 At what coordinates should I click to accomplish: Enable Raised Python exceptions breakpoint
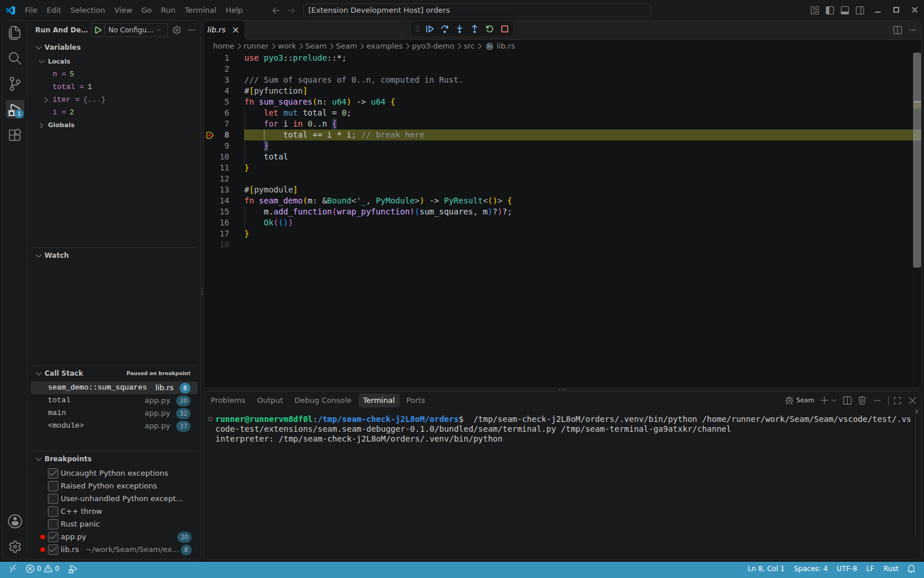[53, 486]
